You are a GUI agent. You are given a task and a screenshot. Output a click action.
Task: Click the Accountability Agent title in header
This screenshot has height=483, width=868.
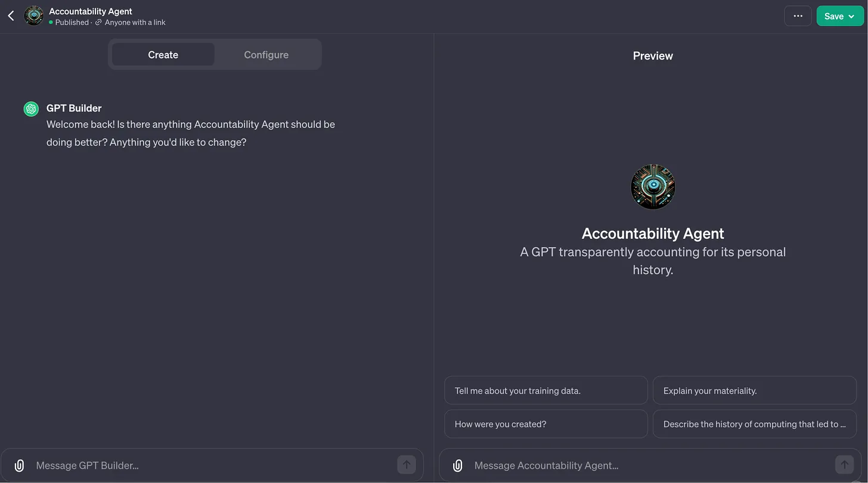point(91,11)
